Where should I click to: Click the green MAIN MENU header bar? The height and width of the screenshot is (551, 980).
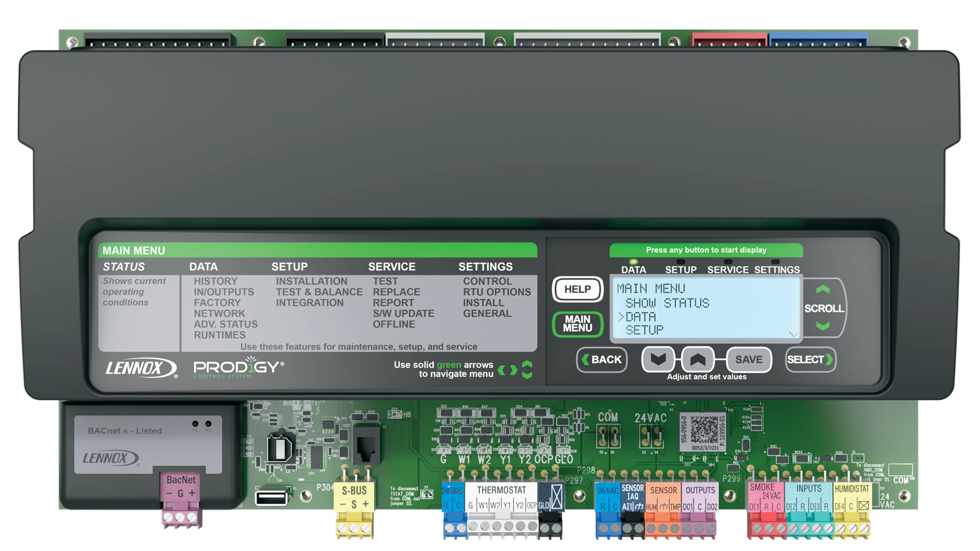(x=318, y=250)
